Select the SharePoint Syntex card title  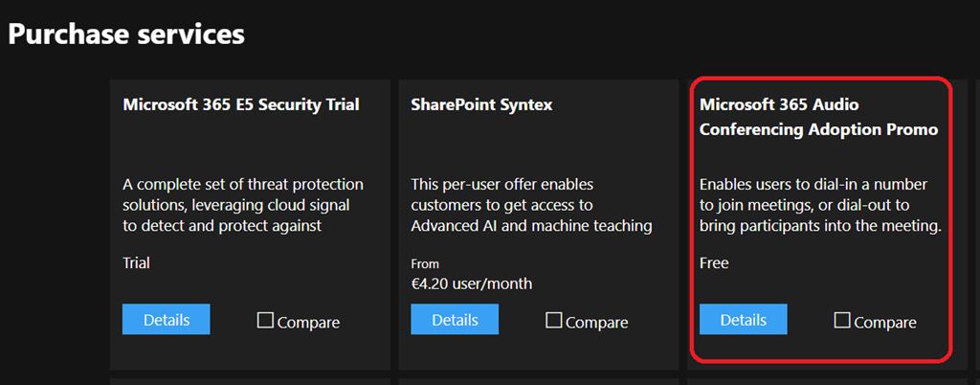pyautogui.click(x=481, y=104)
